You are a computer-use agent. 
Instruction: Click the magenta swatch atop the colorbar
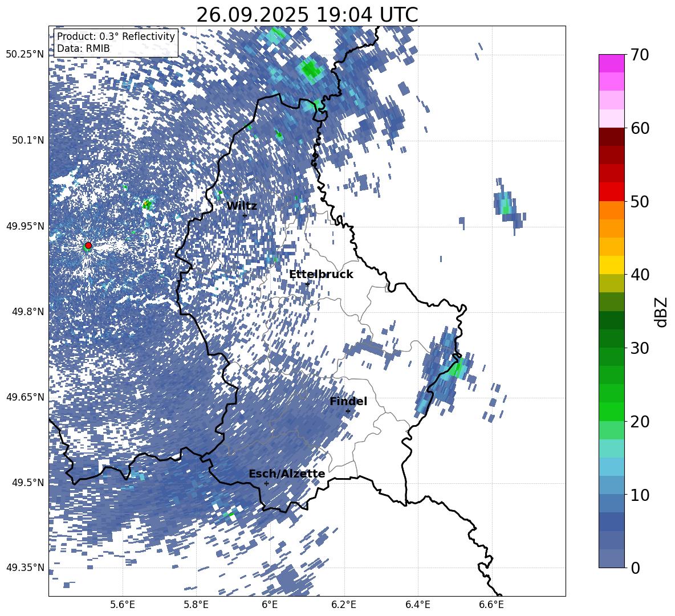[611, 64]
